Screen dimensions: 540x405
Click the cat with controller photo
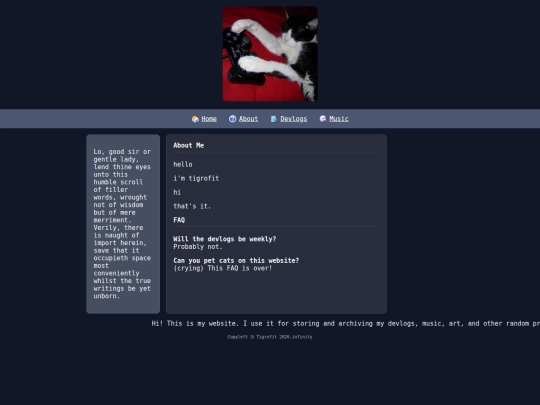(270, 54)
